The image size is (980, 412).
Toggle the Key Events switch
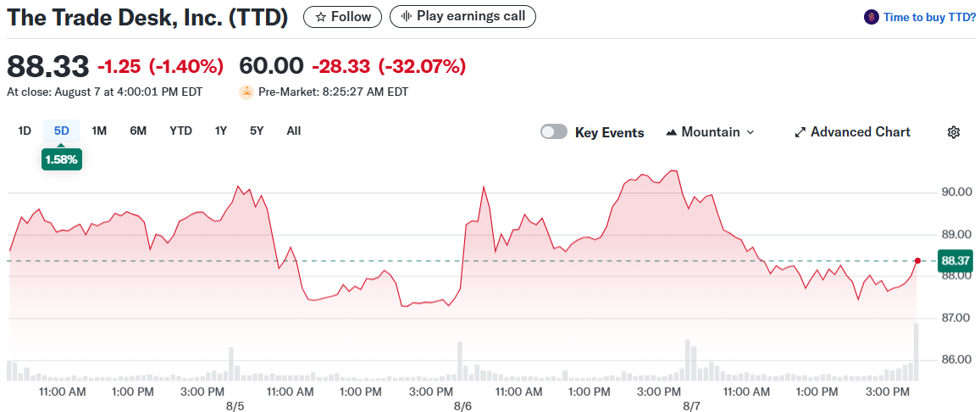pos(554,132)
